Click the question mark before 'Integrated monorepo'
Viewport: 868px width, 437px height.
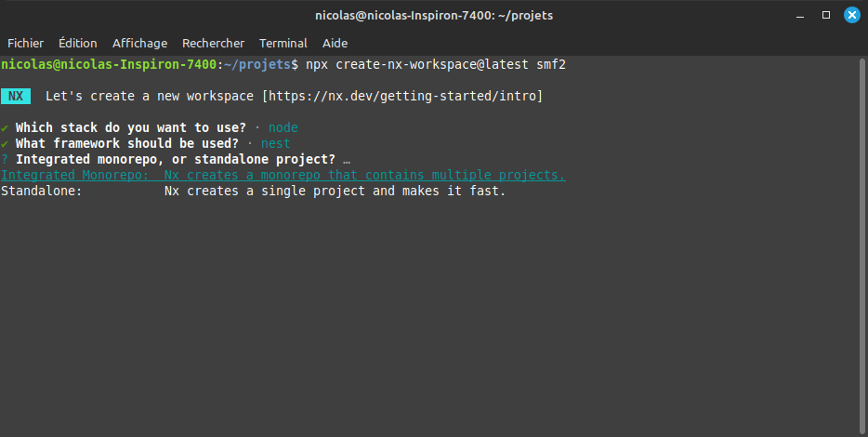[x=5, y=159]
